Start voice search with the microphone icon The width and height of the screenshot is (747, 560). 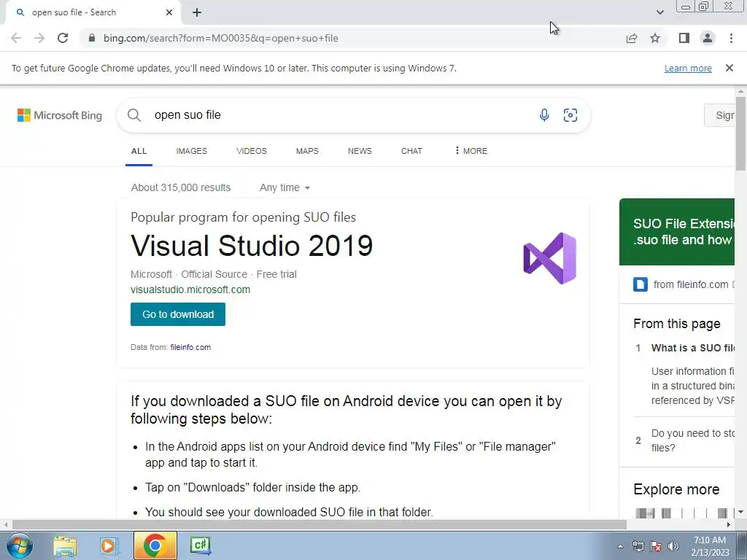[544, 115]
